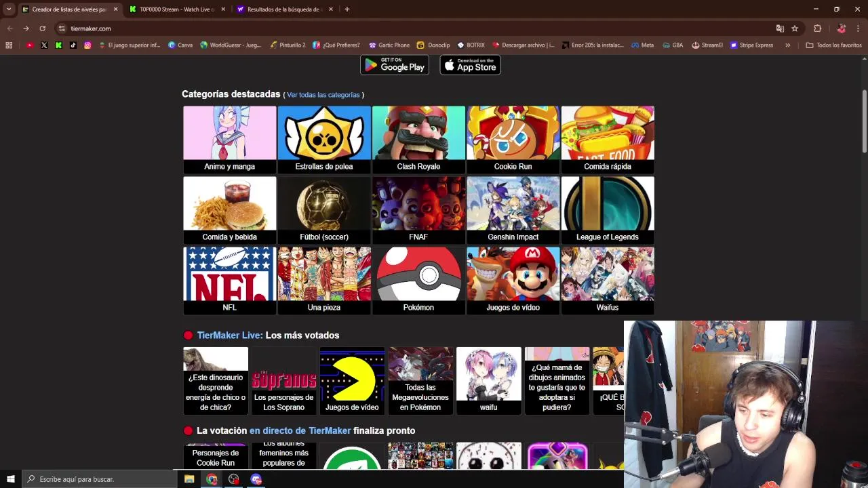
Task: Bookmark this page with the star icon
Action: click(x=795, y=28)
